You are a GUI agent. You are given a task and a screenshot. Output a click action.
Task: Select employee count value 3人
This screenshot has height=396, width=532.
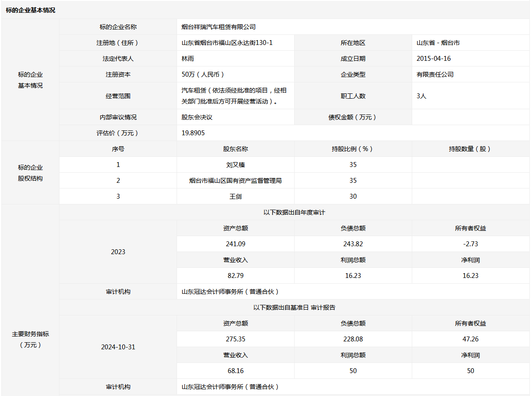click(421, 96)
